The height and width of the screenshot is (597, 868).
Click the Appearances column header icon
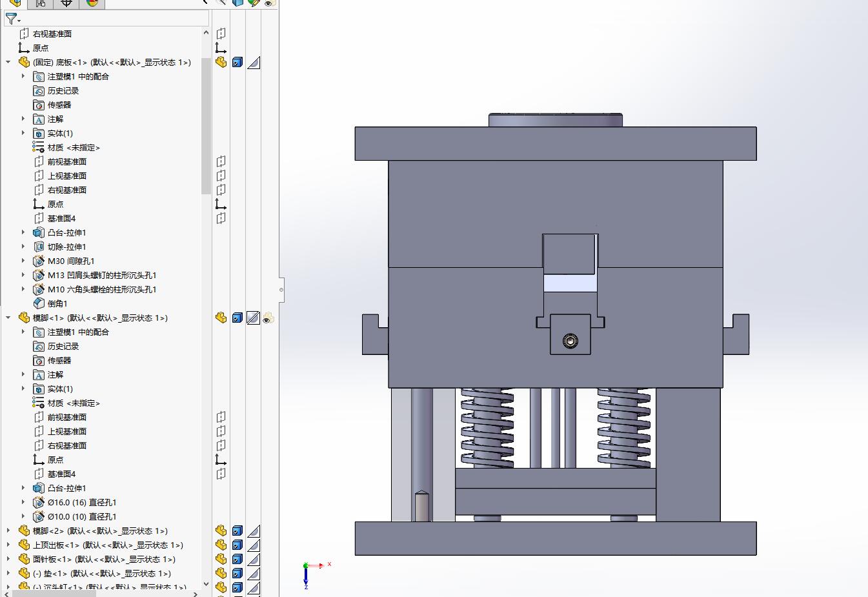click(254, 3)
